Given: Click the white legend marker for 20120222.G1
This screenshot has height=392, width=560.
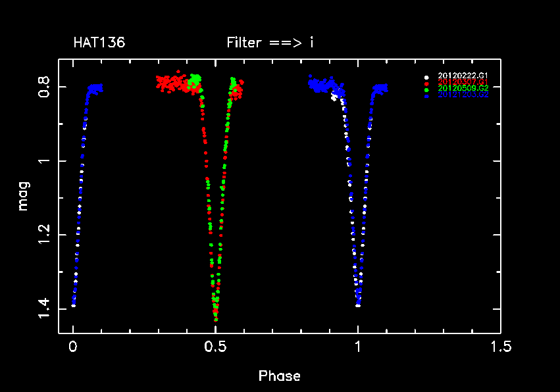Looking at the screenshot, I should (427, 76).
